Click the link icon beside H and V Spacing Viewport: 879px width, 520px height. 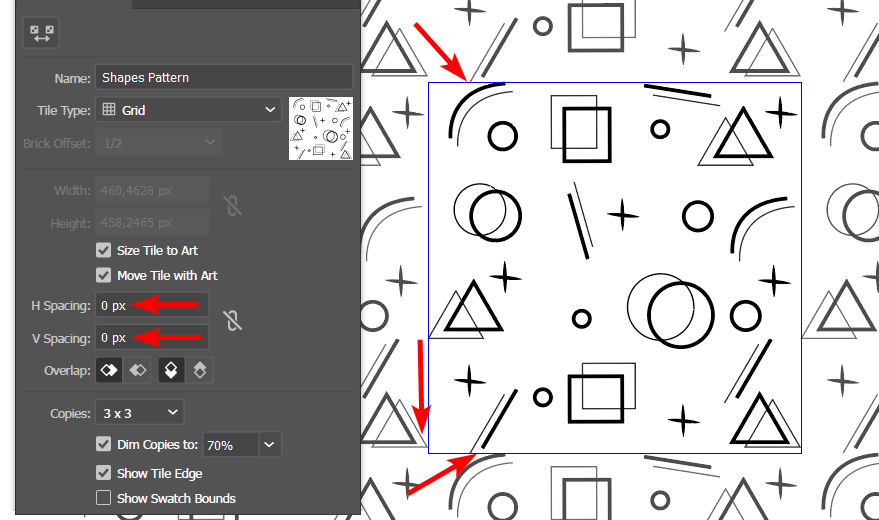[x=233, y=321]
